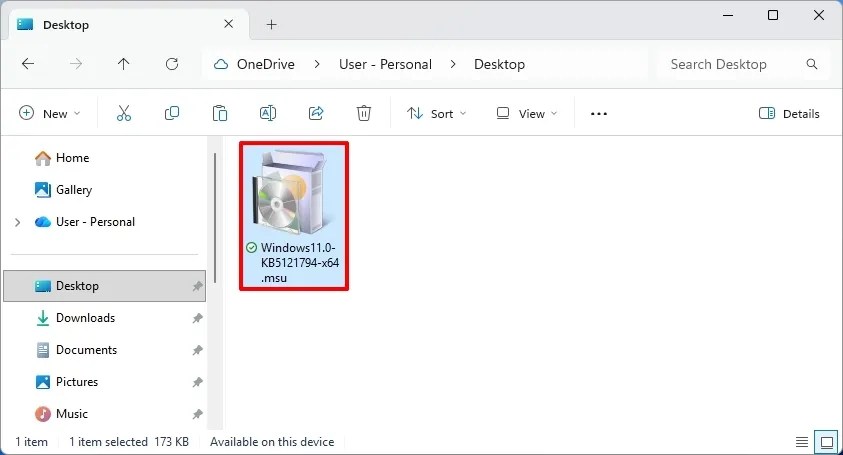This screenshot has width=843, height=455.
Task: Expand chevron after User - Personal in path
Action: (453, 65)
